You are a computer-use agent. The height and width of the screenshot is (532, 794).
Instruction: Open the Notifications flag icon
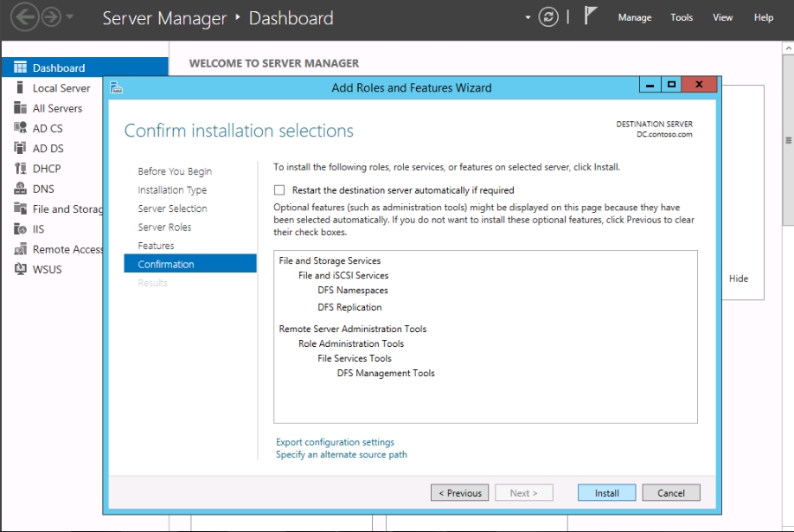(591, 16)
